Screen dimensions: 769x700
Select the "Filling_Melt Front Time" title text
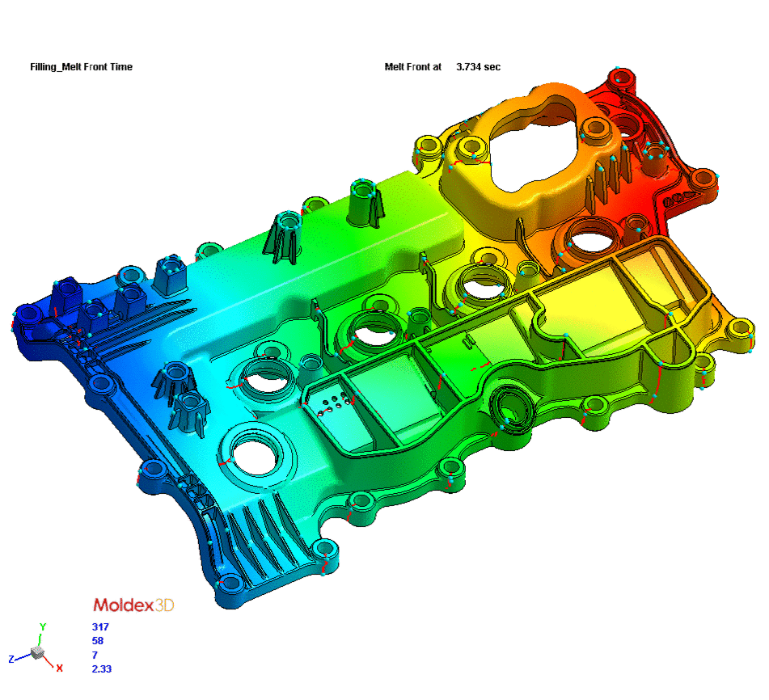[x=81, y=67]
